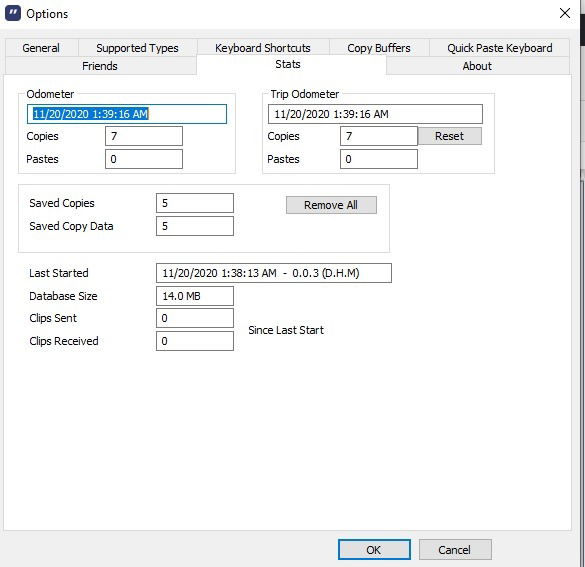Click the Trip Odometer date field
This screenshot has height=567, width=585.
[x=375, y=114]
